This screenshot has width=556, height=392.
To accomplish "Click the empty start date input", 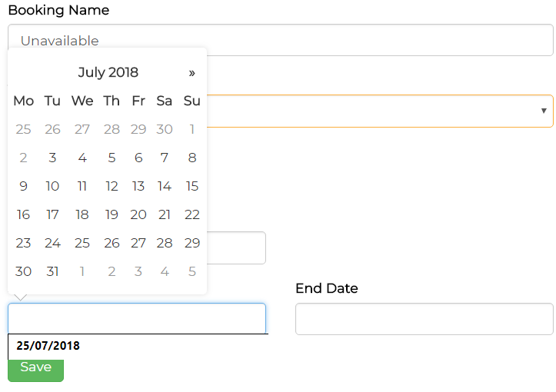I will pyautogui.click(x=137, y=318).
